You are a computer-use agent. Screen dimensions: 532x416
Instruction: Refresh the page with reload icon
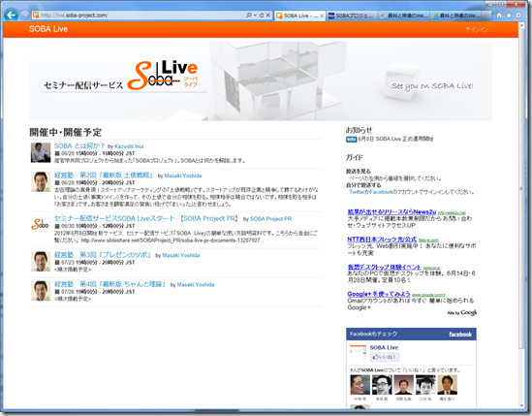pyautogui.click(x=262, y=16)
